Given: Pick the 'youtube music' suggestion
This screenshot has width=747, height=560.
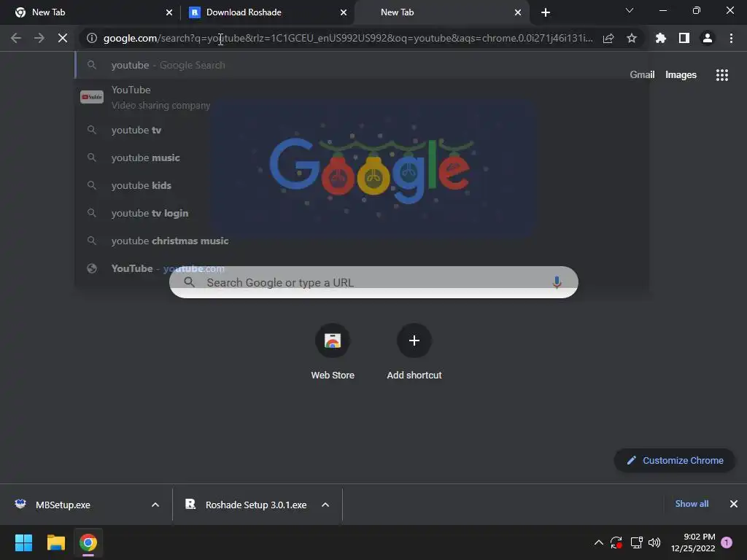Looking at the screenshot, I should tap(361, 157).
